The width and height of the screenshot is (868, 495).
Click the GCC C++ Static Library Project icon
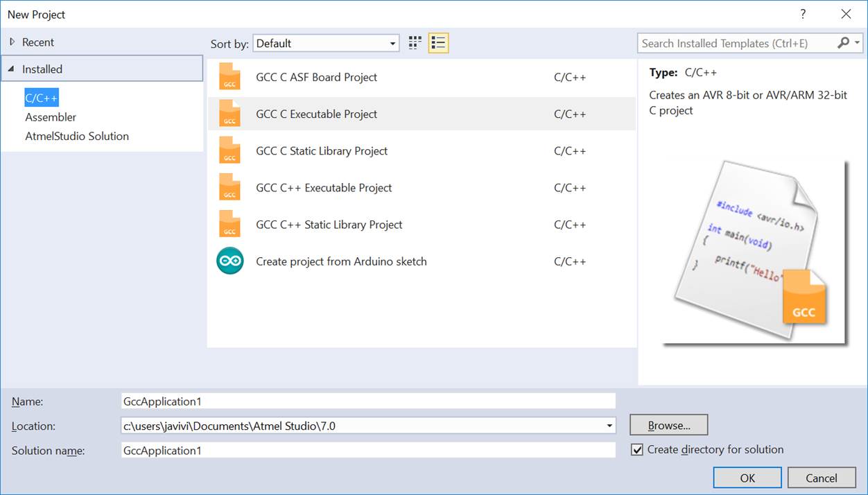coord(229,224)
